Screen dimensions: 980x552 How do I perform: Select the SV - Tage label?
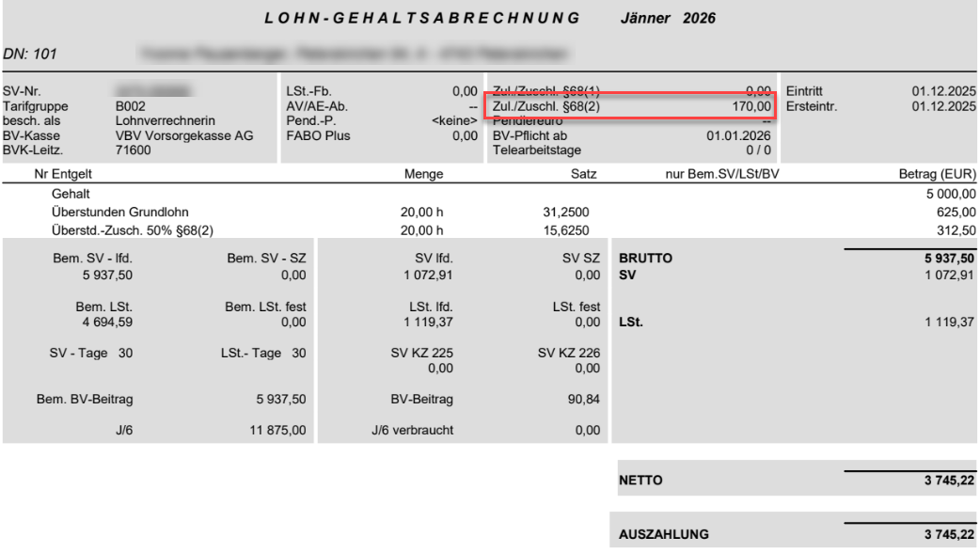click(x=81, y=353)
